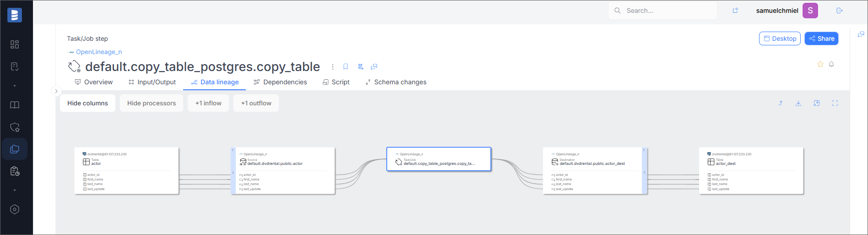The height and width of the screenshot is (235, 868).
Task: Open the comments icon in right panel
Action: [x=861, y=34]
